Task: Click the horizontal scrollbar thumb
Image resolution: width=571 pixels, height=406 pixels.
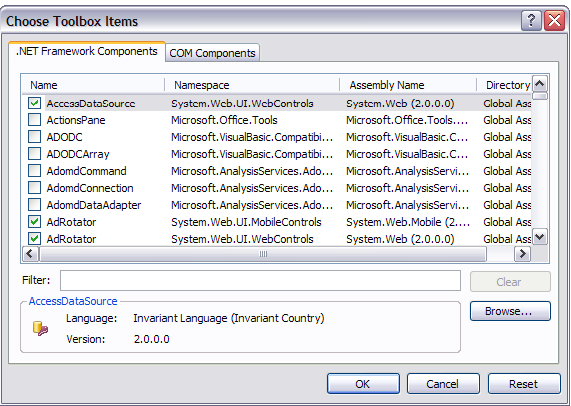Action: (263, 253)
